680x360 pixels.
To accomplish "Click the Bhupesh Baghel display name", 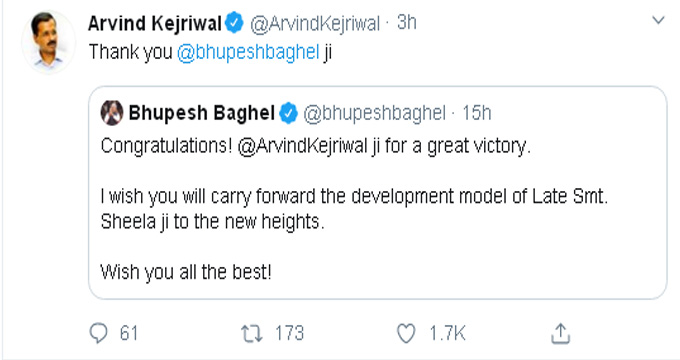I will click(x=202, y=113).
